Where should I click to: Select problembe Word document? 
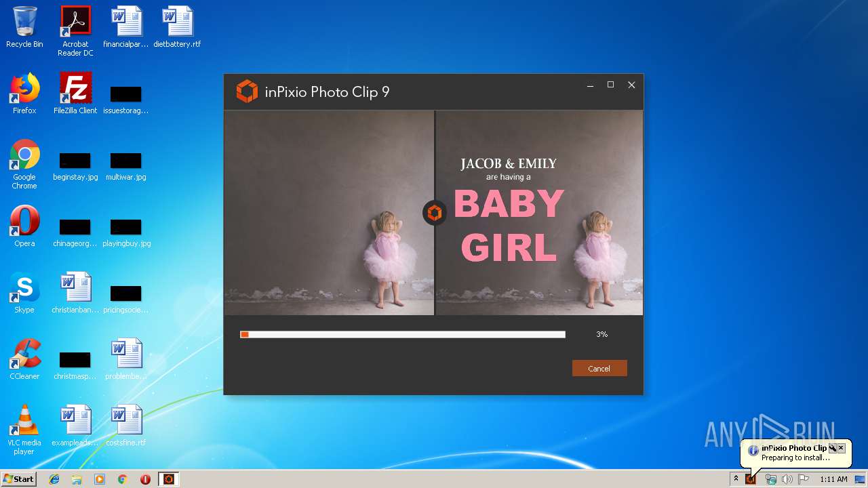pos(126,359)
